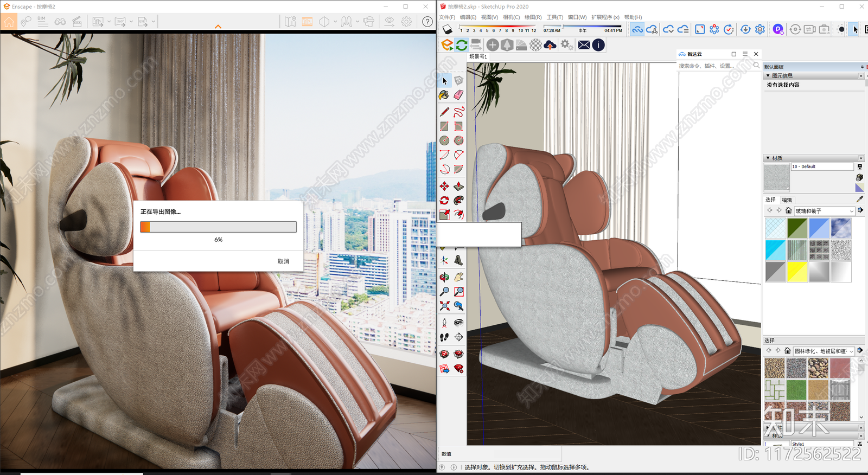The image size is (868, 475).
Task: Select the Walk footprints tool
Action: (x=444, y=337)
